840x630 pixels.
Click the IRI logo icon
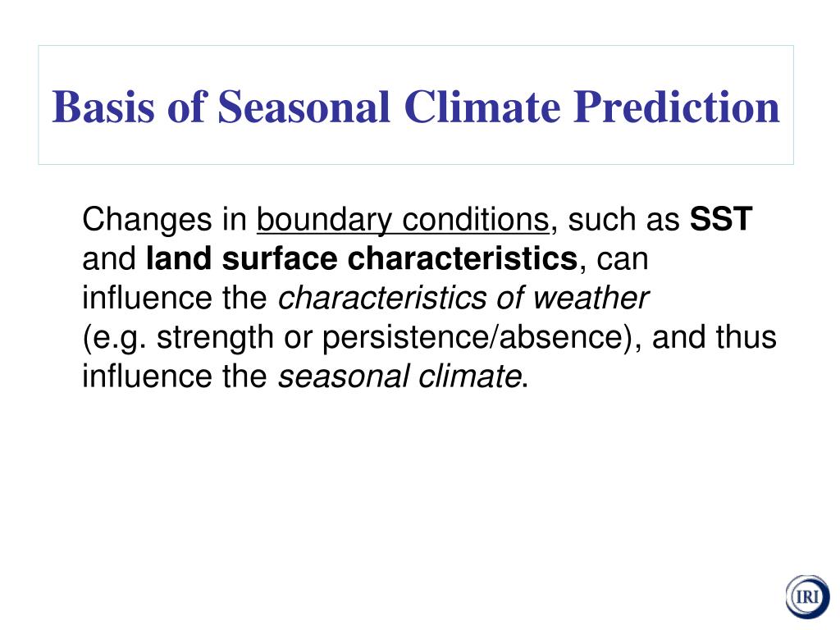(807, 597)
